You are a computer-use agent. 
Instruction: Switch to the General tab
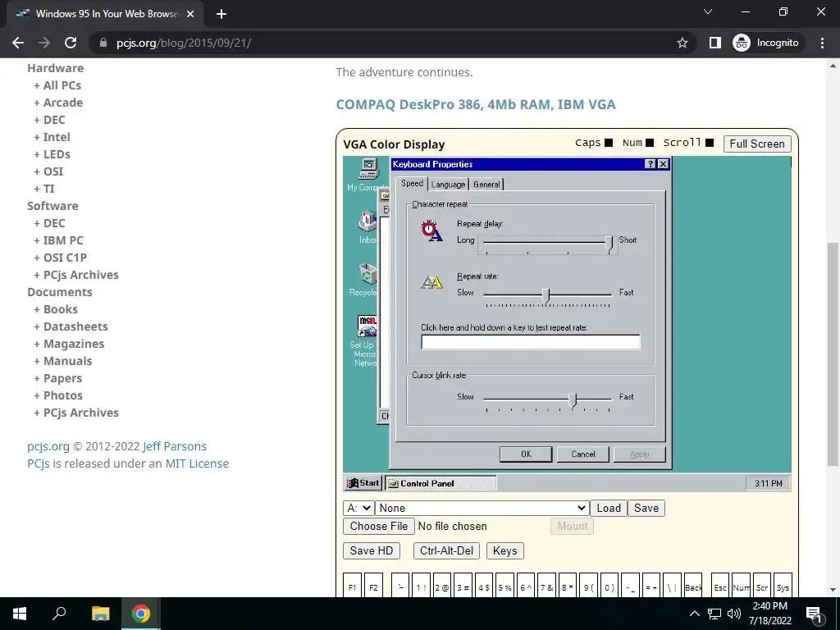(x=486, y=185)
